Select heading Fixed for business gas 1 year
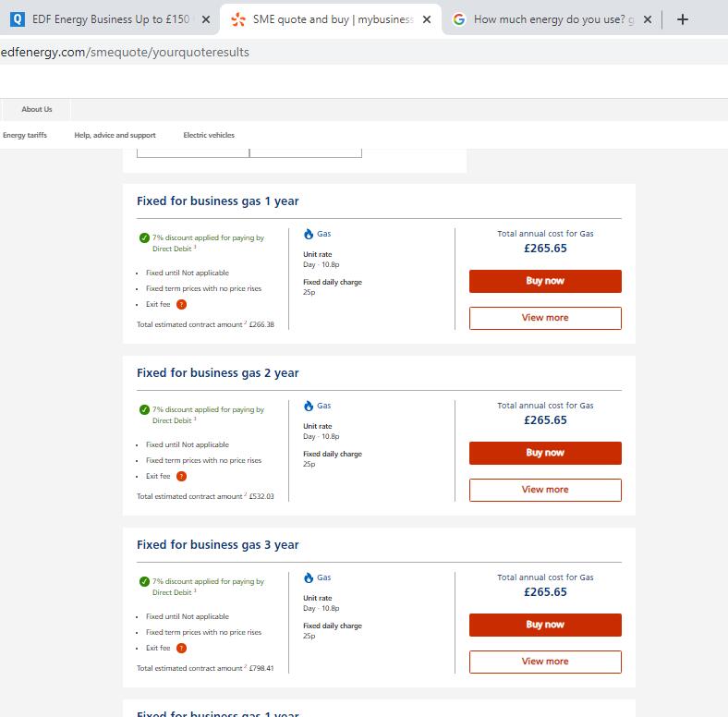The width and height of the screenshot is (728, 717). 218,201
